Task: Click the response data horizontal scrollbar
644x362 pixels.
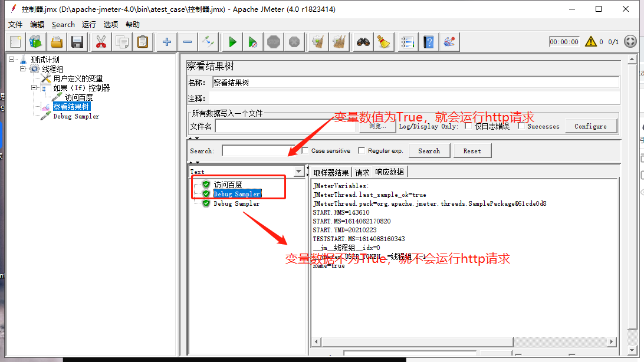Action: pos(417,342)
